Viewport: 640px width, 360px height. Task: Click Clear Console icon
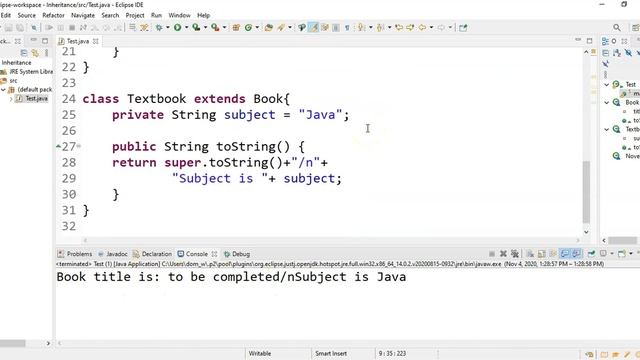(x=530, y=254)
